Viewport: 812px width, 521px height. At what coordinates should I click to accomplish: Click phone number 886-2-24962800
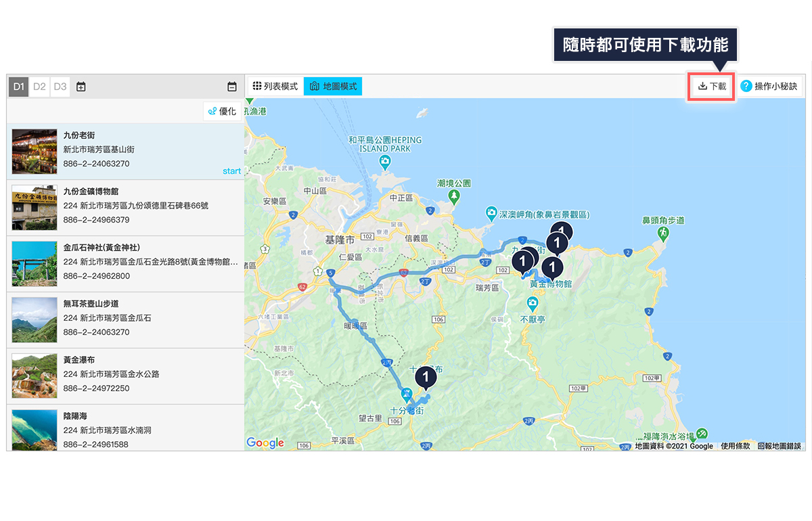pos(96,276)
